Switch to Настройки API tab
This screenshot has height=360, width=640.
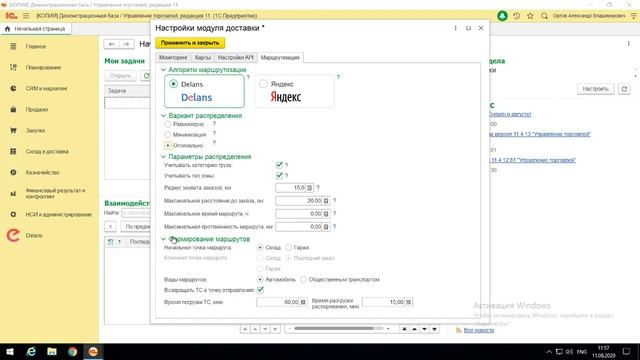coord(236,58)
